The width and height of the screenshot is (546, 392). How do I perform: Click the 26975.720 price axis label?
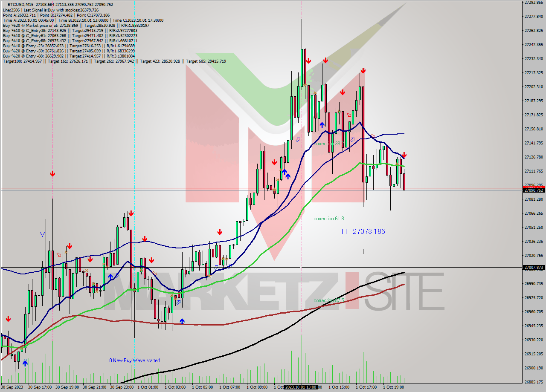click(534, 297)
